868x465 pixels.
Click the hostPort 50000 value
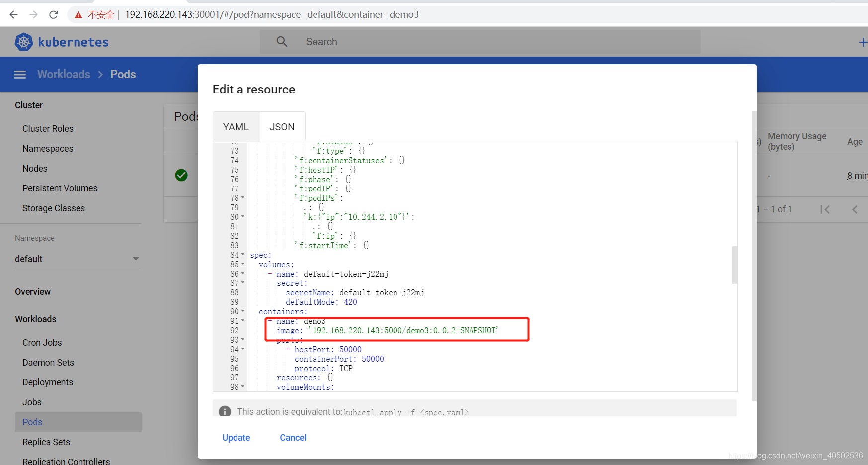(350, 350)
